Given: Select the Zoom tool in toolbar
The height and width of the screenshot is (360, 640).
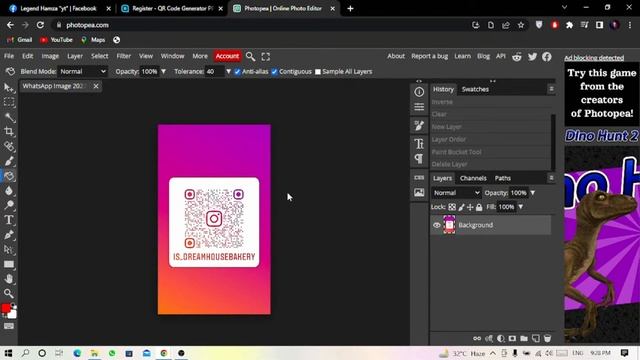Looking at the screenshot, I should coord(9,293).
